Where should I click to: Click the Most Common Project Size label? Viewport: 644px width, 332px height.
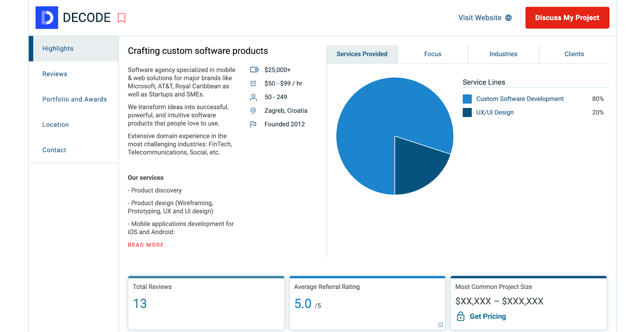493,287
